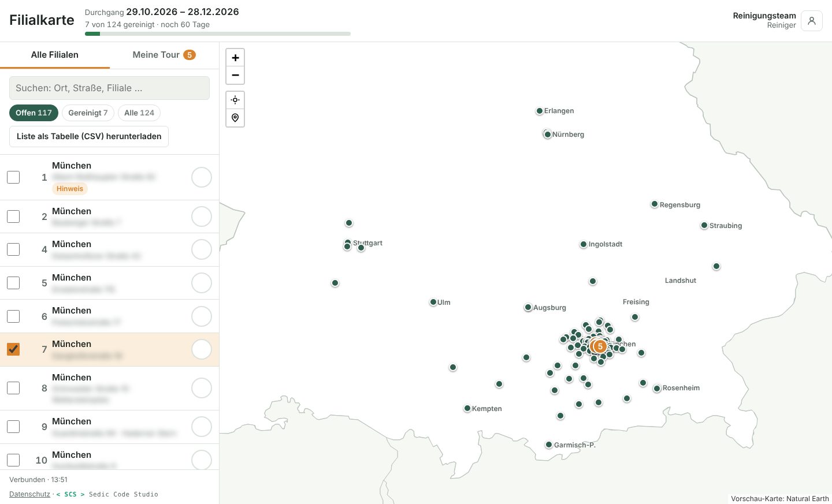Mark branch 6 as cleaned circle
This screenshot has height=504, width=832.
point(202,316)
